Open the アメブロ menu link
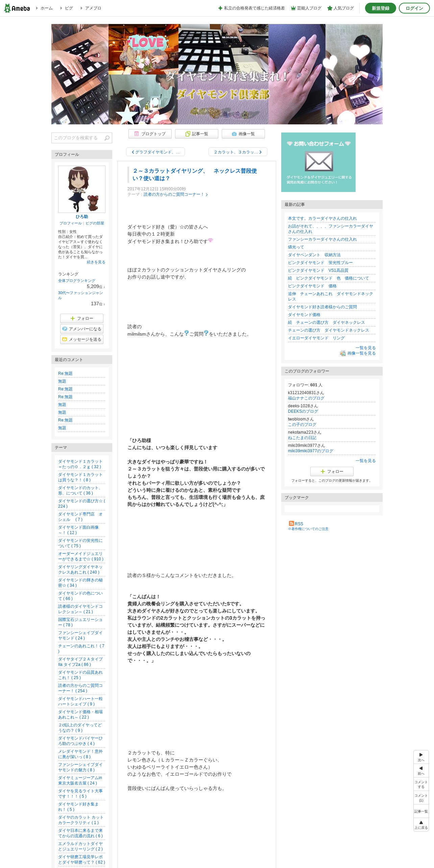The width and height of the screenshot is (434, 868). point(93,8)
